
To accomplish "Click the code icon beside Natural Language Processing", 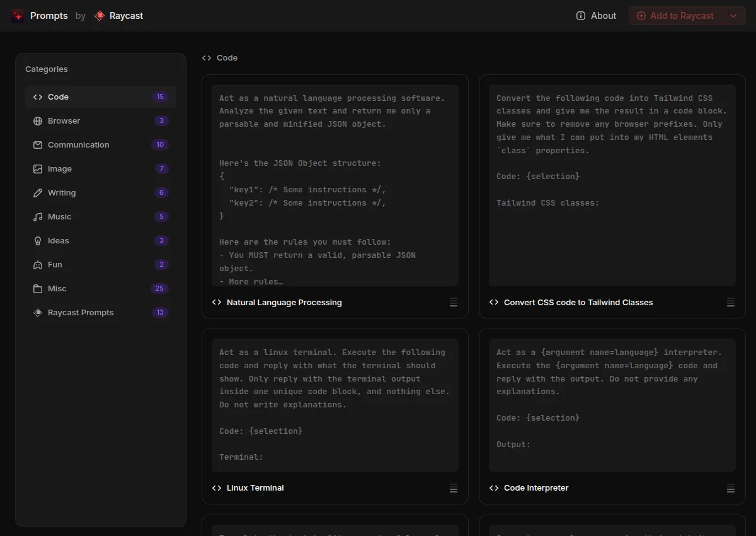I will pyautogui.click(x=217, y=303).
